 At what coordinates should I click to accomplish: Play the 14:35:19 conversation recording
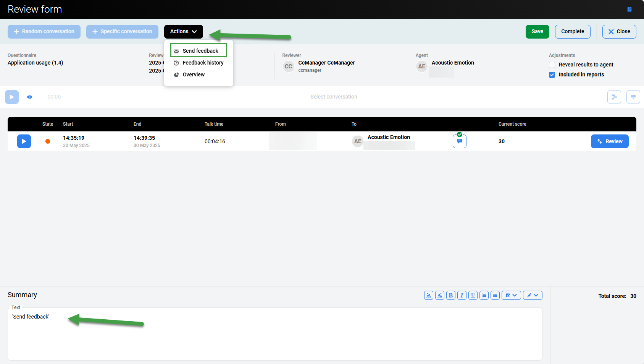click(x=24, y=141)
